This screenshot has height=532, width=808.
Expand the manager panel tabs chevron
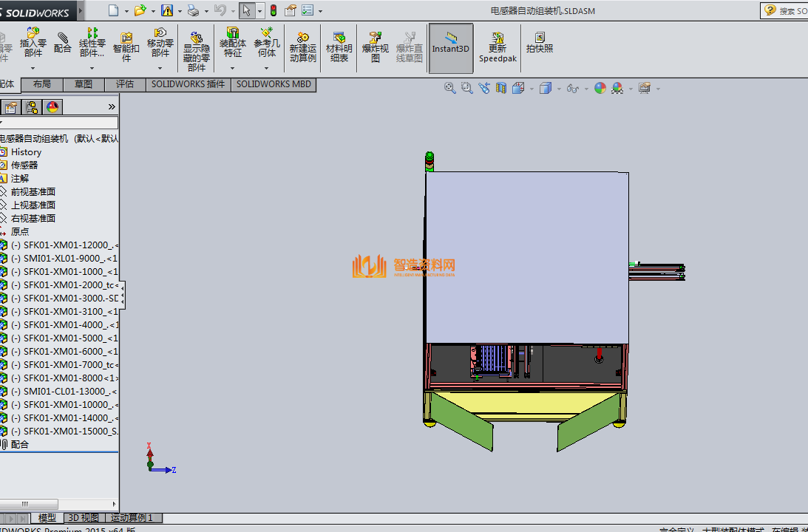pyautogui.click(x=112, y=107)
